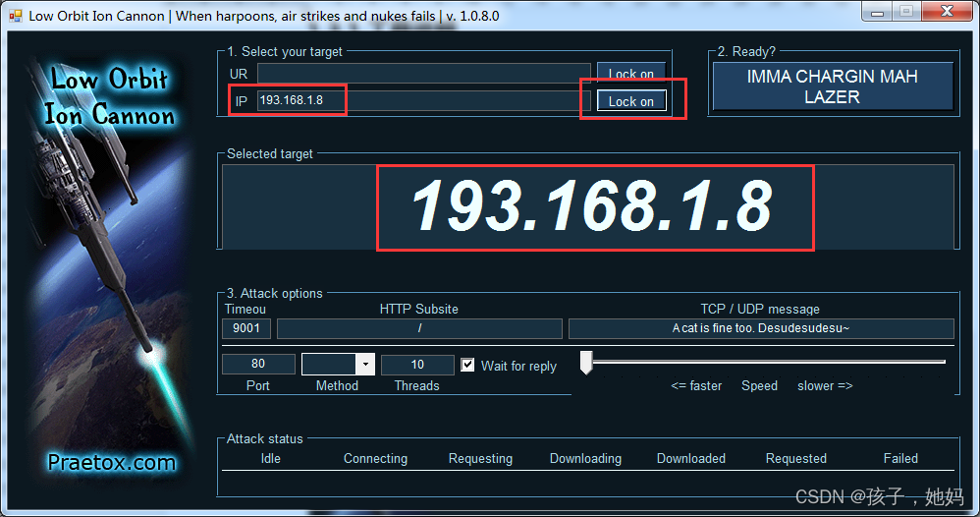Click the Praetox.com link
The image size is (980, 517).
(x=112, y=463)
